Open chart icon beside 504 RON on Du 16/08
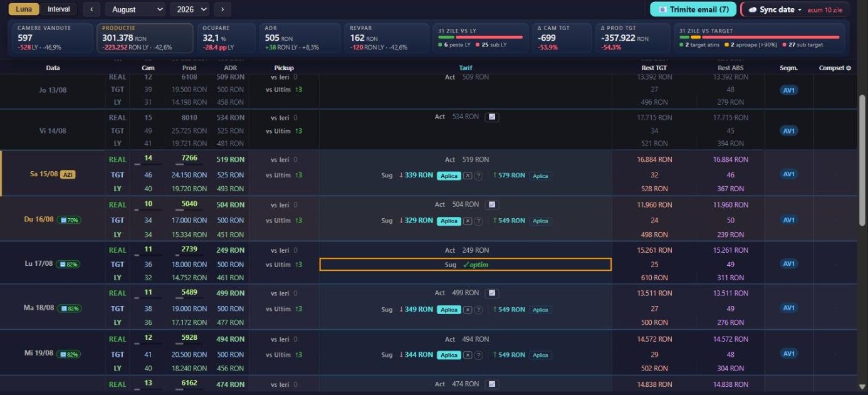 pyautogui.click(x=492, y=204)
